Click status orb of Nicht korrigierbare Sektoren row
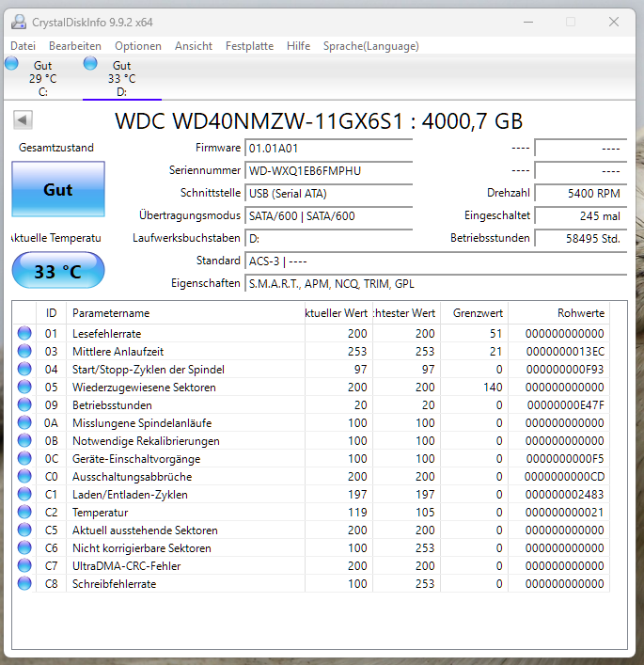Screen dimensions: 644x665 (x=24, y=547)
